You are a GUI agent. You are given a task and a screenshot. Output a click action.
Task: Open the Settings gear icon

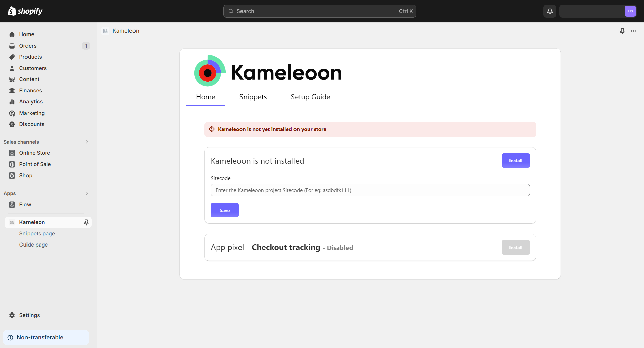click(x=12, y=315)
